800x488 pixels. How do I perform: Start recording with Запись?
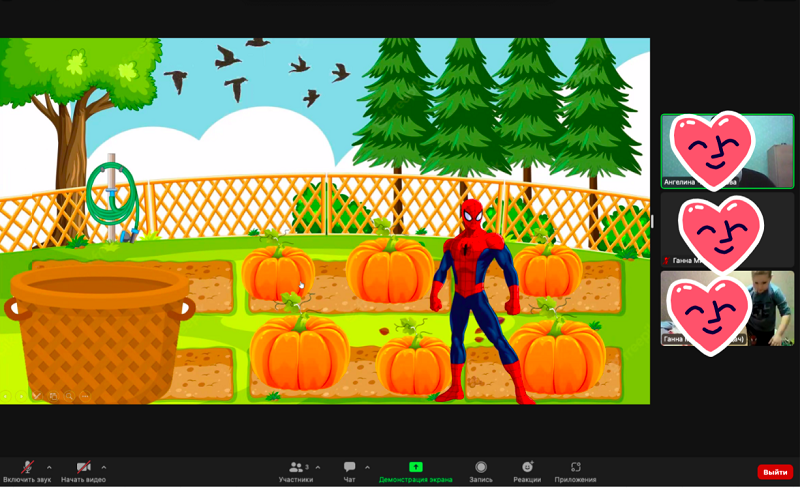481,471
